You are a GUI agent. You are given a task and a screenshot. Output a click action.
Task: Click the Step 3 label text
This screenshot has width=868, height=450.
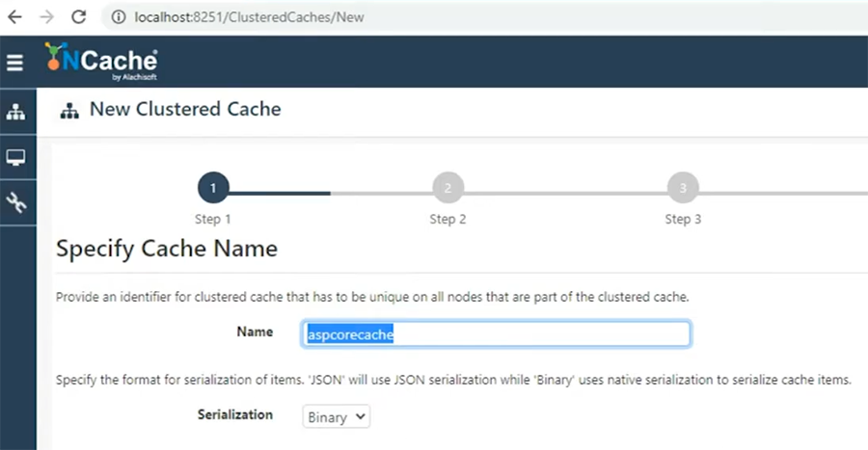pos(683,219)
